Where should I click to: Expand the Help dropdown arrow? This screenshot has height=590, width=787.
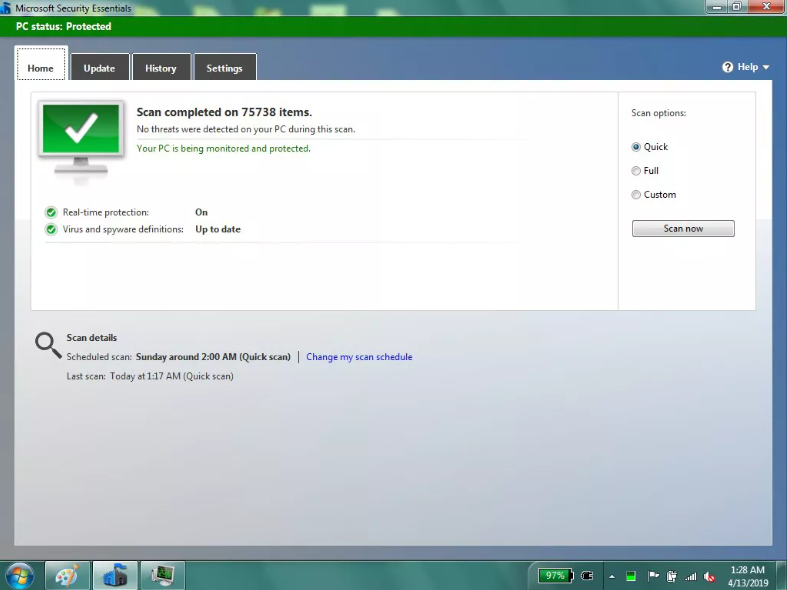(x=766, y=67)
